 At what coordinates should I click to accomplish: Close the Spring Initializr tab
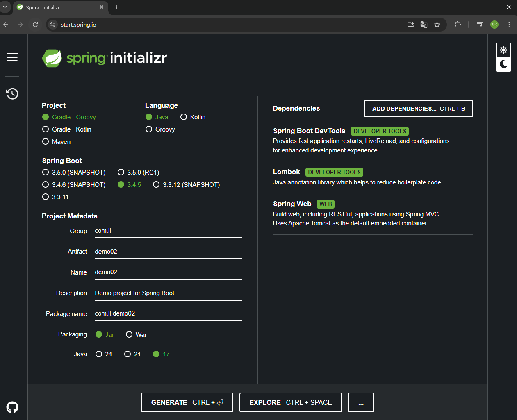(x=102, y=7)
